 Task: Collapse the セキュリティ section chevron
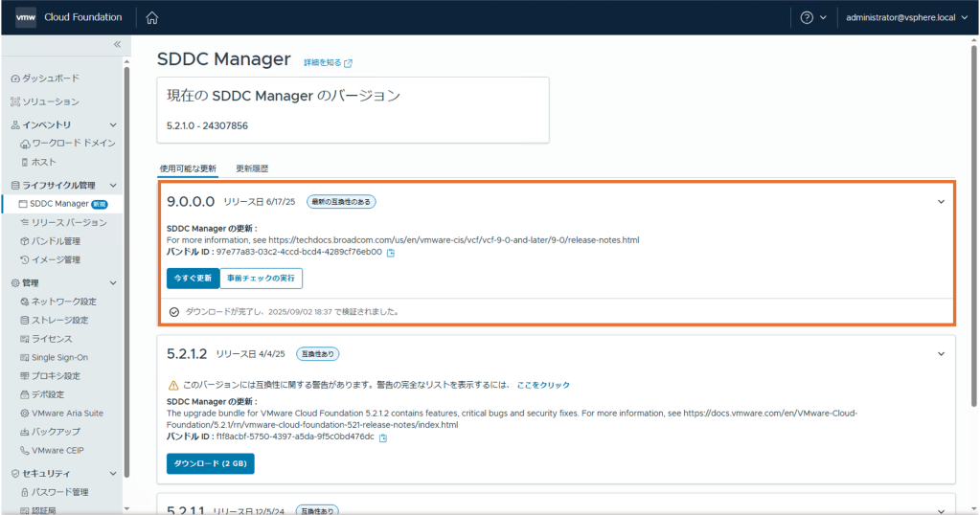[x=113, y=474]
